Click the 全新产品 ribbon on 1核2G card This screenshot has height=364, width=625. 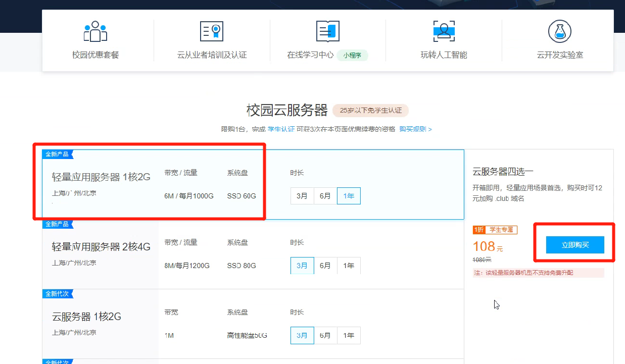pyautogui.click(x=58, y=154)
